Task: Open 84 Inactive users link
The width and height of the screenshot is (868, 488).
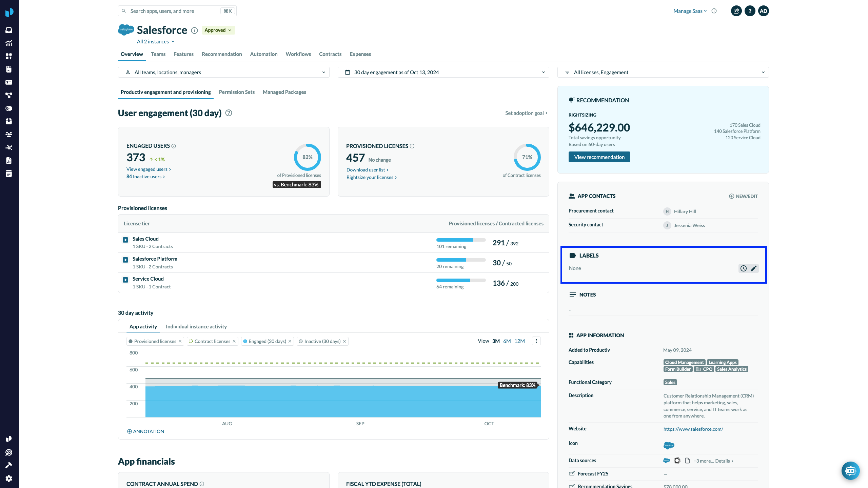Action: point(145,177)
